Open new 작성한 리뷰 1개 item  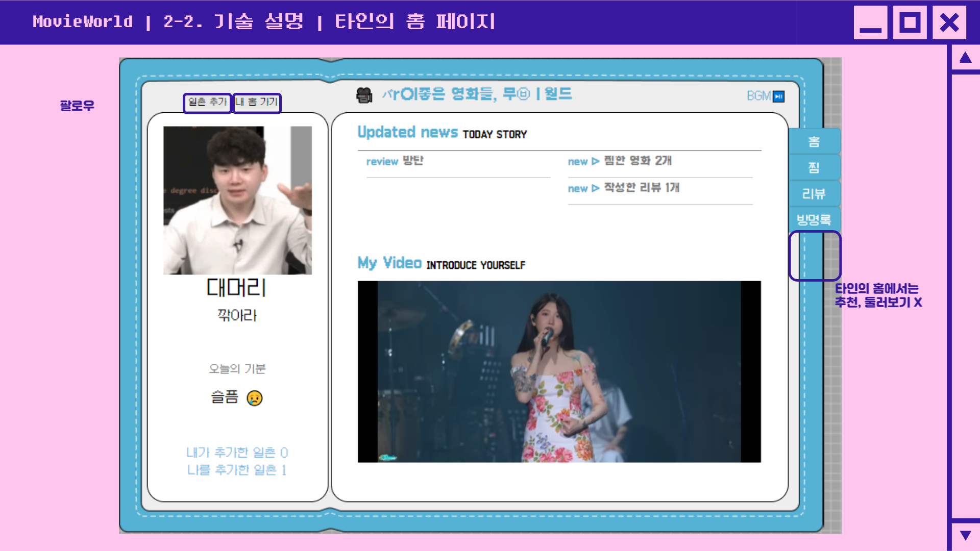point(624,188)
